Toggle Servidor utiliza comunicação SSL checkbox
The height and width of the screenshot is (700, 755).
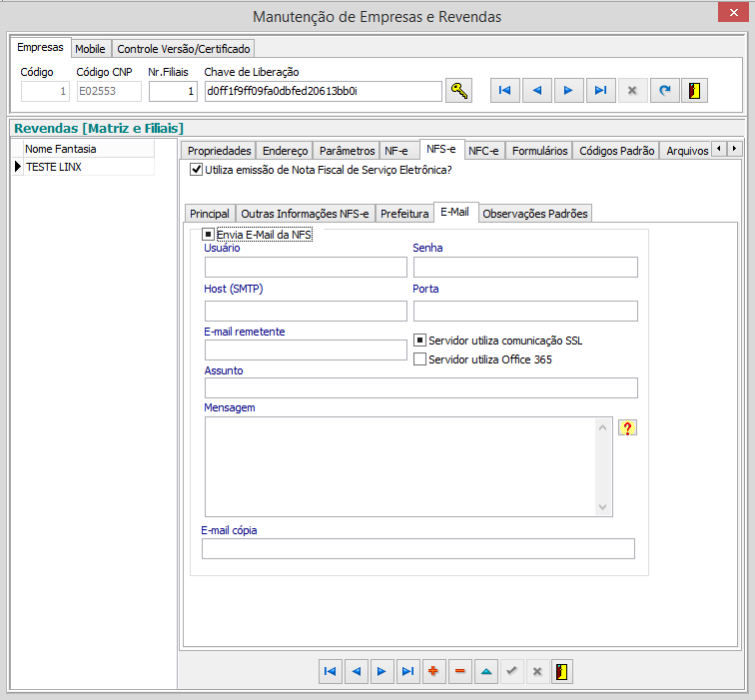pyautogui.click(x=420, y=341)
